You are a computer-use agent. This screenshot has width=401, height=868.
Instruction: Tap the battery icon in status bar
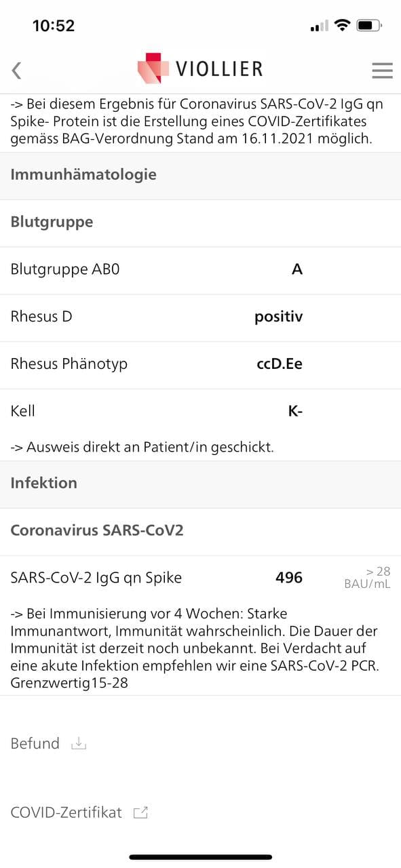[371, 24]
